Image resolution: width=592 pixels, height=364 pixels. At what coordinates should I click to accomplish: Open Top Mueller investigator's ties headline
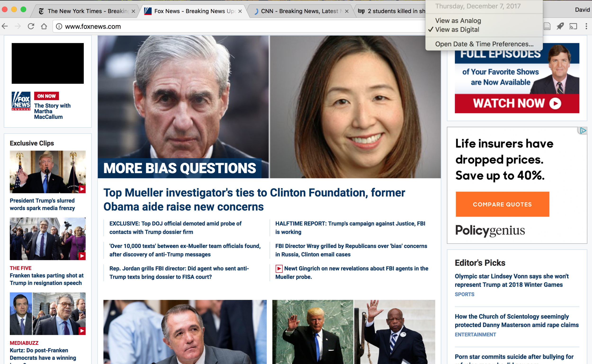(254, 200)
